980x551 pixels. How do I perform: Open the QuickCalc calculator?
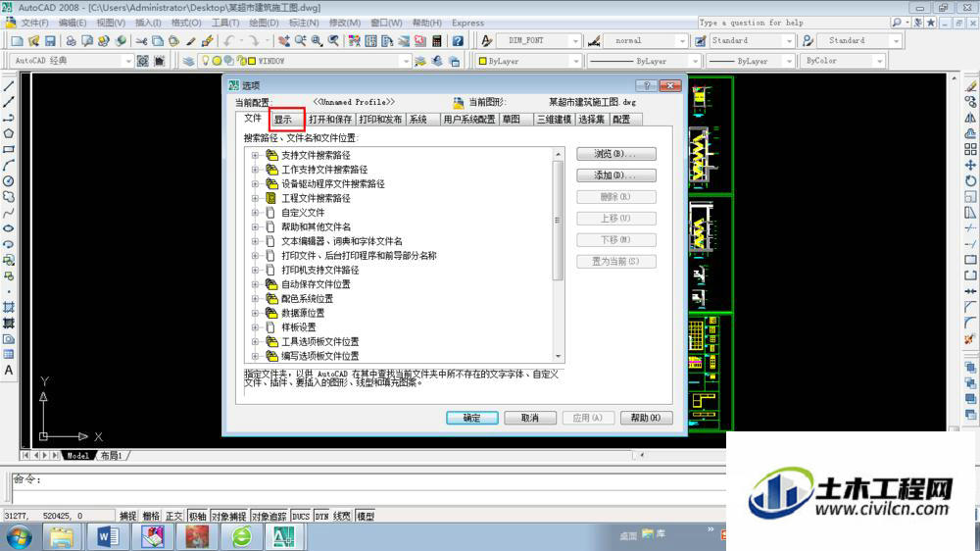pos(437,41)
